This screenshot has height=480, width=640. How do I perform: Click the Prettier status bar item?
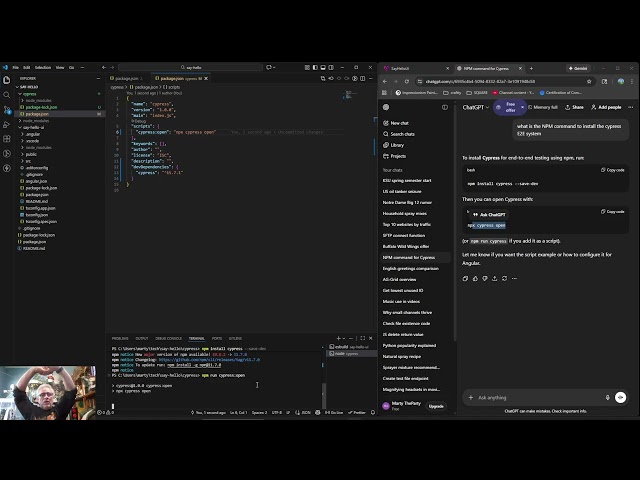click(x=357, y=413)
